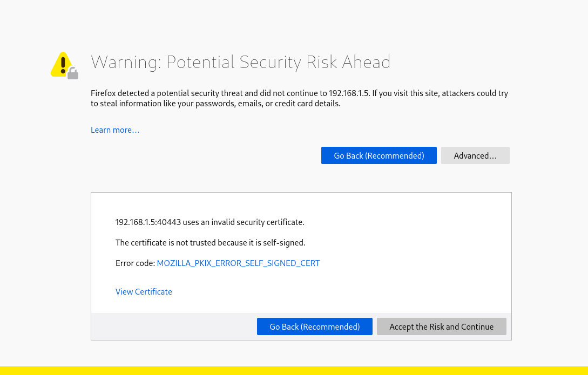Click the 'to steal information like your passwords' line
This screenshot has width=588, height=375.
pyautogui.click(x=216, y=104)
